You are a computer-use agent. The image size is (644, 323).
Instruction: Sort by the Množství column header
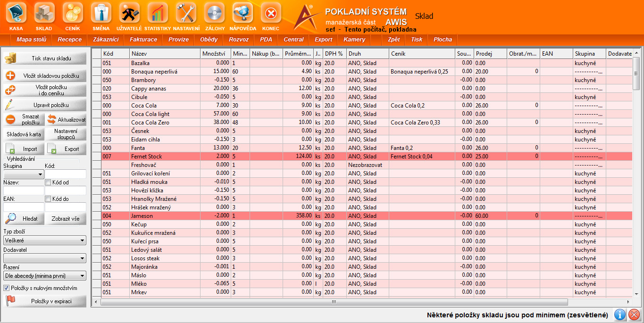pos(216,54)
